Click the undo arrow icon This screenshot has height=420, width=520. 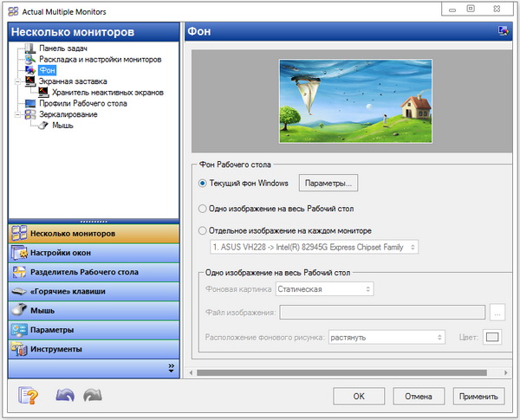point(65,396)
